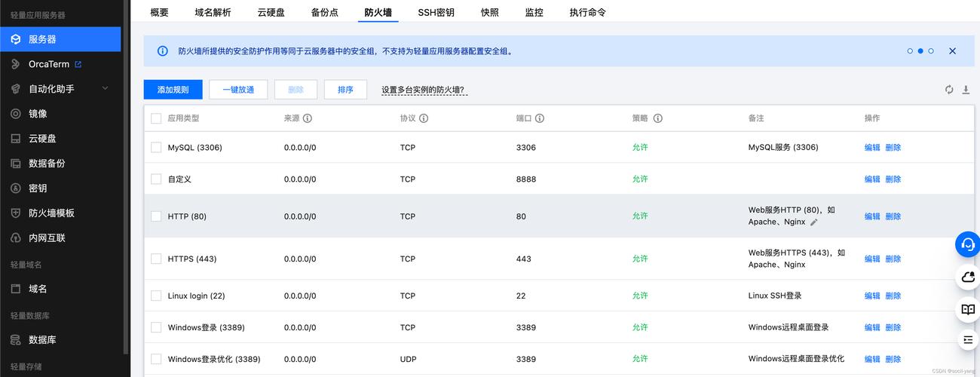Open the cloud shell float button
The height and width of the screenshot is (377, 980).
click(968, 277)
